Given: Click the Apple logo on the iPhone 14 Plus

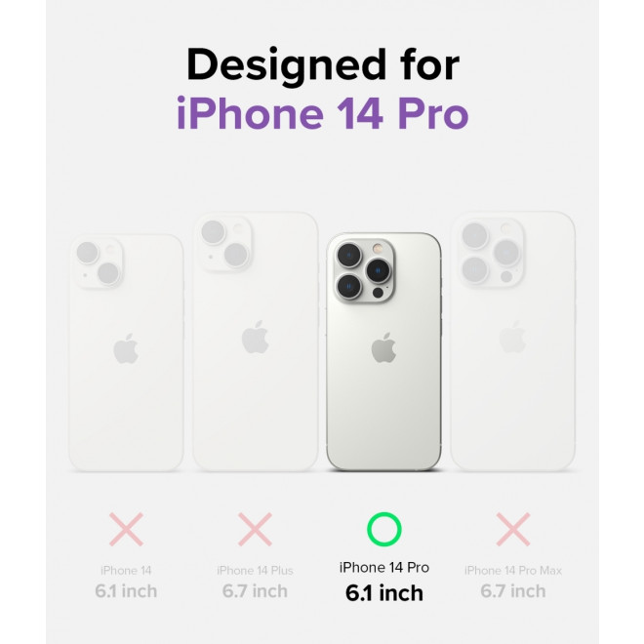Looking at the screenshot, I should (255, 338).
